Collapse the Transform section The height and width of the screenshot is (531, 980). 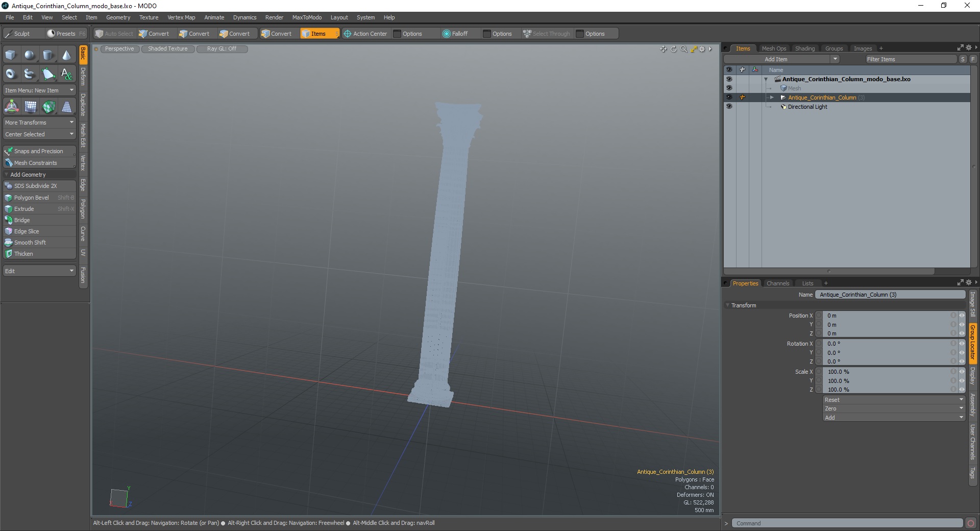coord(727,305)
